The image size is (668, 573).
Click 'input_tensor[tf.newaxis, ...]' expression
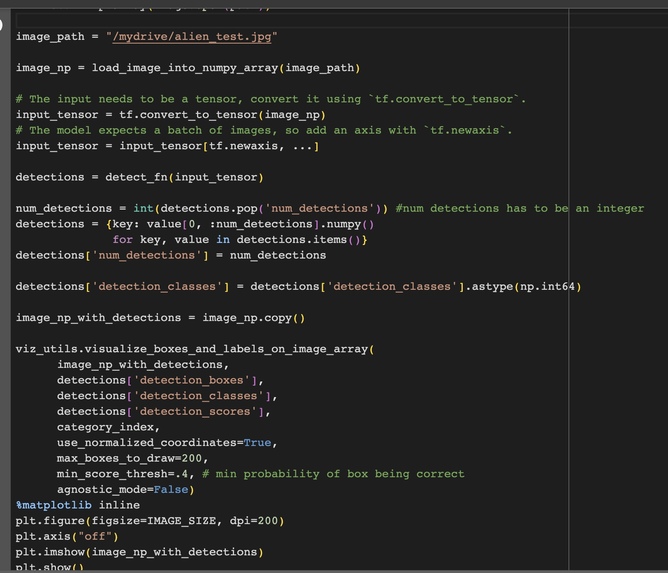219,146
